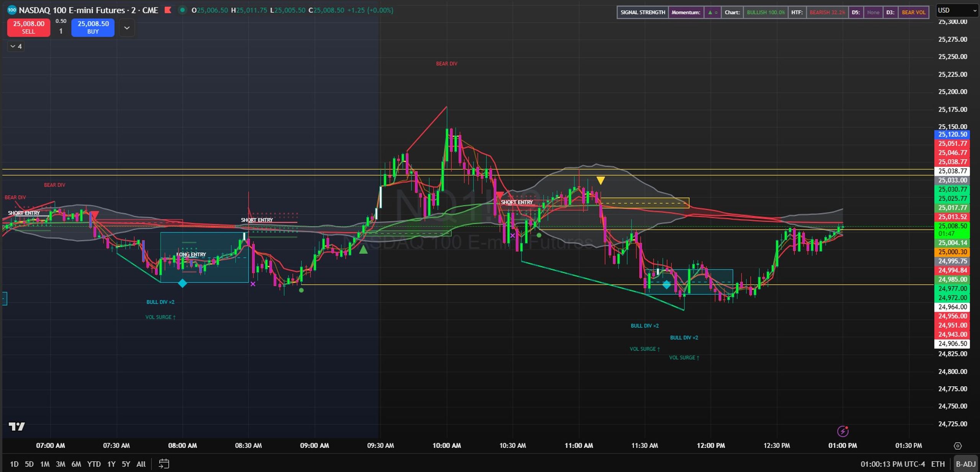Expand the chevron next to the BUY button
Viewport: 980px width, 472px height.
tap(127, 28)
